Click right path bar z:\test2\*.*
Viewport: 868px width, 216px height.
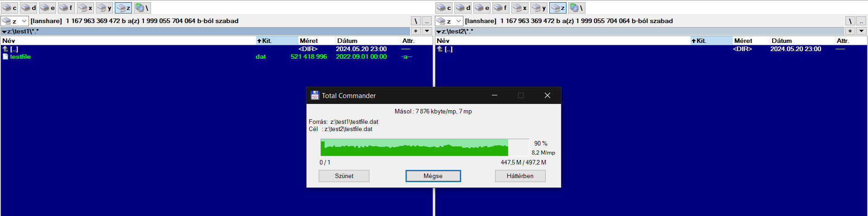(x=640, y=31)
